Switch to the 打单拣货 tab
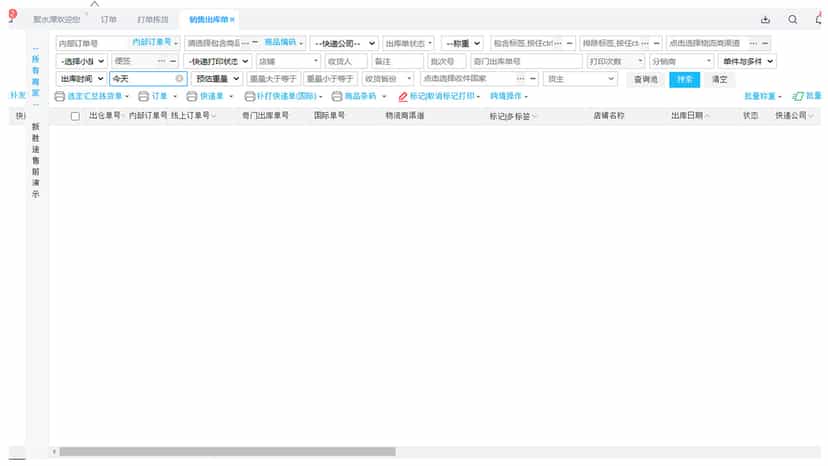The height and width of the screenshot is (466, 828). click(x=153, y=20)
